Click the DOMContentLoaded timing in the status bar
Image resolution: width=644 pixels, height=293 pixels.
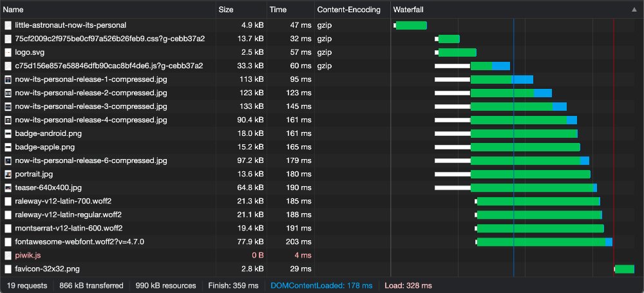(321, 285)
